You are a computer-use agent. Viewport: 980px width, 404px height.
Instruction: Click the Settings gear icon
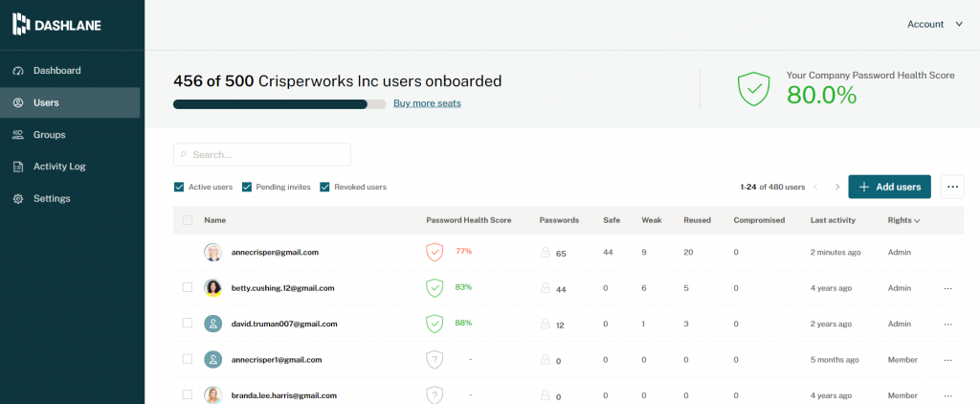(x=18, y=199)
